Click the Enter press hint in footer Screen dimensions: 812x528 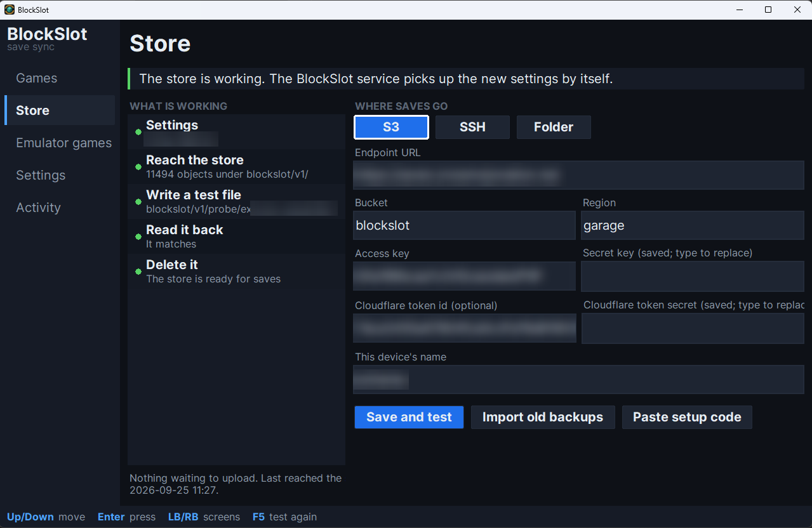[126, 517]
